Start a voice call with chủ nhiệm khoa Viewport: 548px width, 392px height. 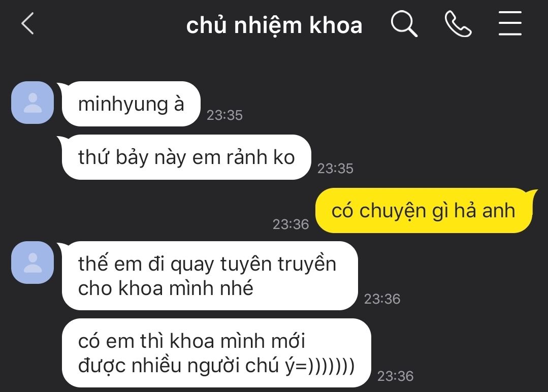tap(458, 24)
